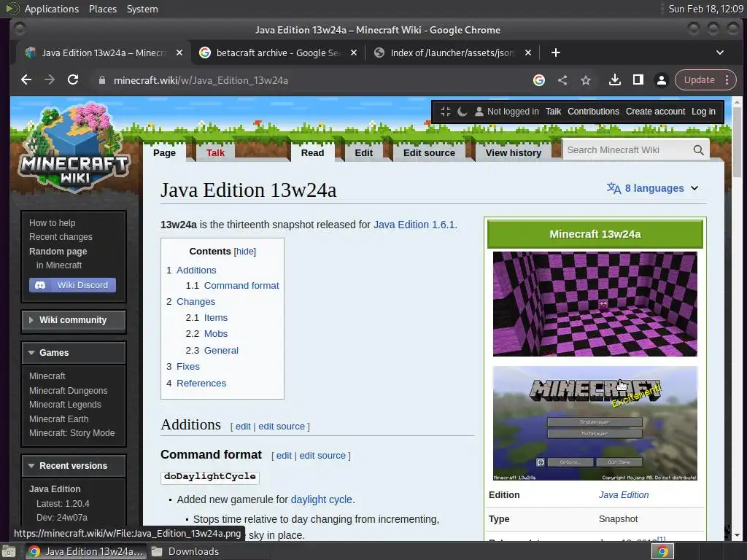Open the Places menu
Screen dimensions: 747x560
coord(103,9)
